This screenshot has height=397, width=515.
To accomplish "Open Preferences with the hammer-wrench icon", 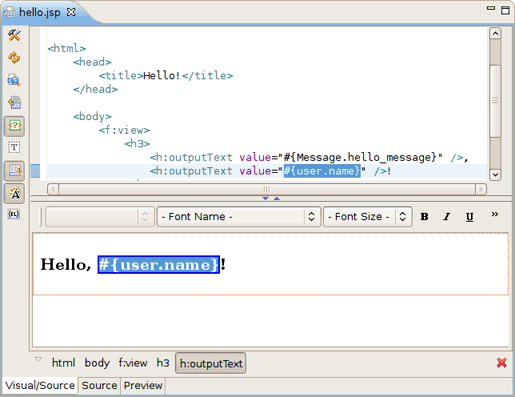I will (x=14, y=35).
